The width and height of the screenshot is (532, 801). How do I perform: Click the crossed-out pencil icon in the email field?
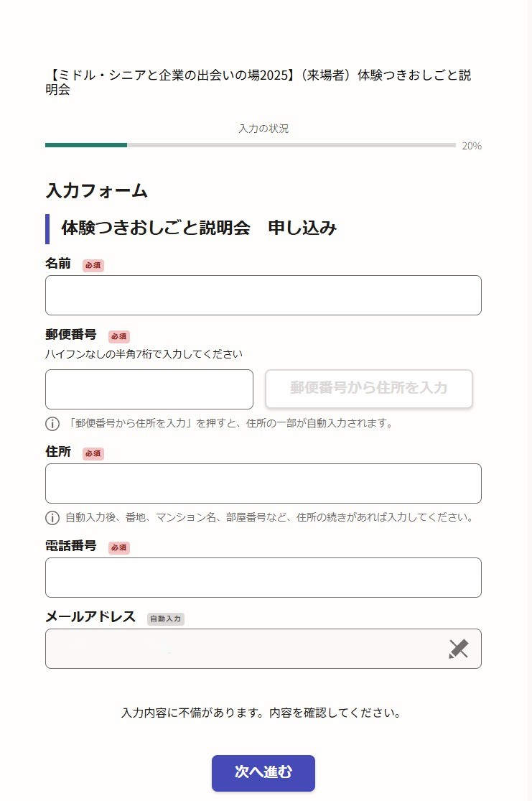(458, 649)
